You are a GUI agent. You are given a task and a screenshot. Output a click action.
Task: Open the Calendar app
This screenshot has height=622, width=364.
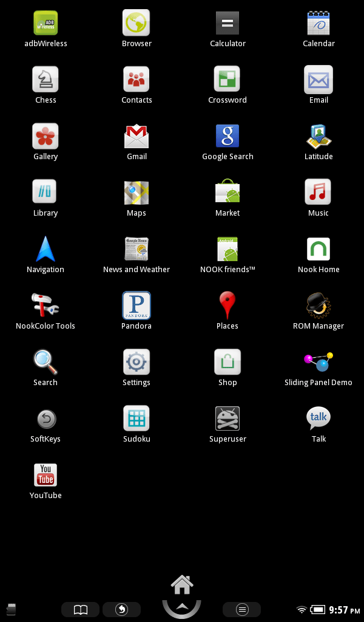pos(318,23)
